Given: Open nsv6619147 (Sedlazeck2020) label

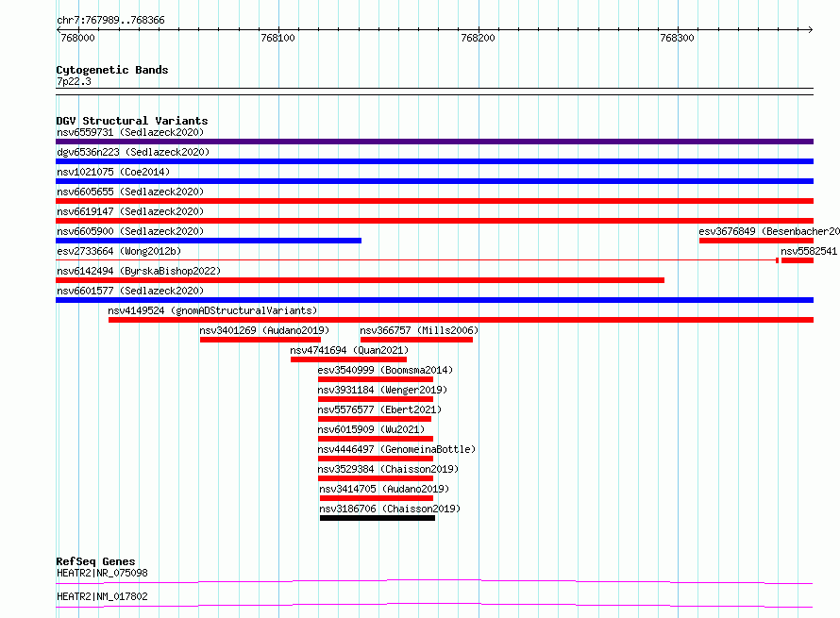Looking at the screenshot, I should coord(130,211).
